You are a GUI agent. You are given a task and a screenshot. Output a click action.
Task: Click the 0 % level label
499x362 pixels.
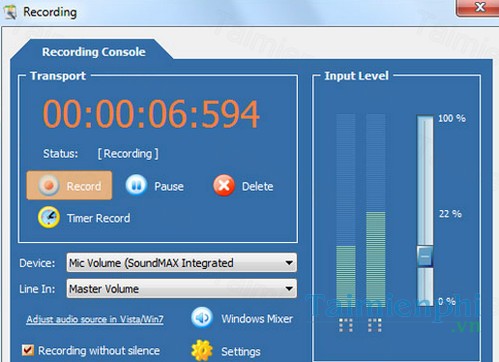pos(447,301)
